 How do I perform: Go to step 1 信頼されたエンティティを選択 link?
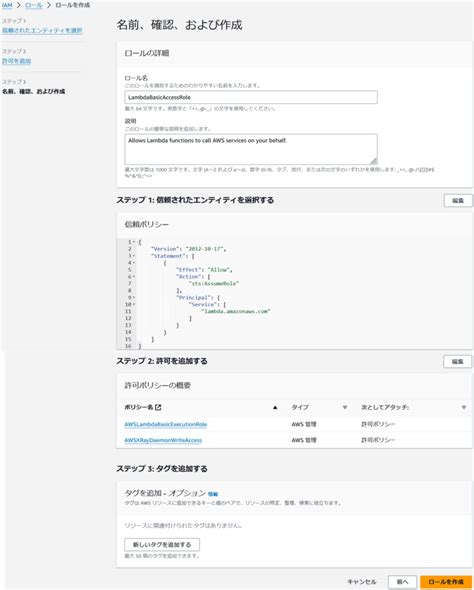coord(42,30)
